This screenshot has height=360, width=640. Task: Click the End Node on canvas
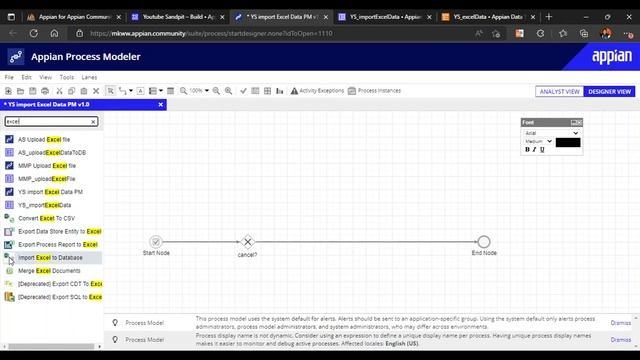[x=484, y=242]
